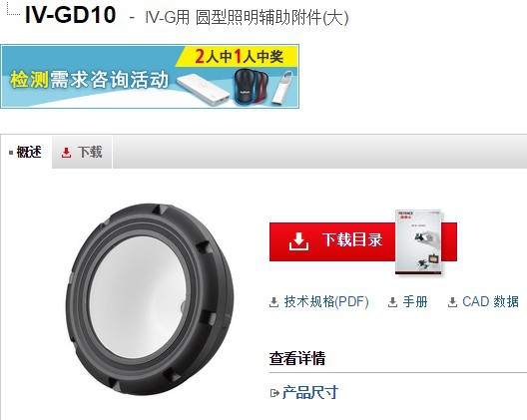This screenshot has width=527, height=420.
Task: Click the mouse prize image in banner
Action: [252, 87]
